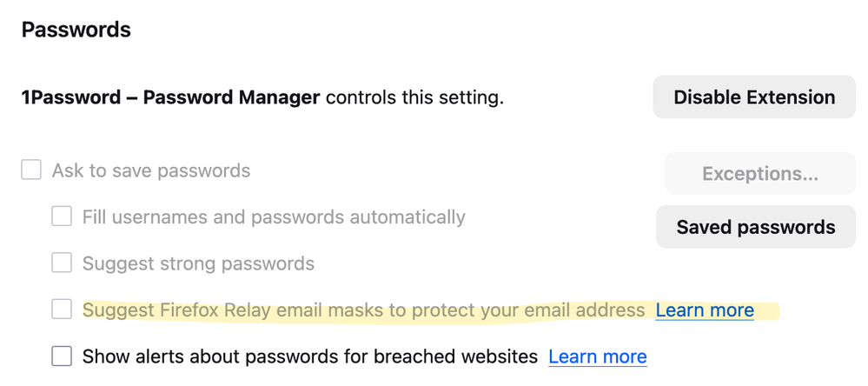Click the Passwords section heading
The height and width of the screenshot is (386, 868).
(76, 30)
